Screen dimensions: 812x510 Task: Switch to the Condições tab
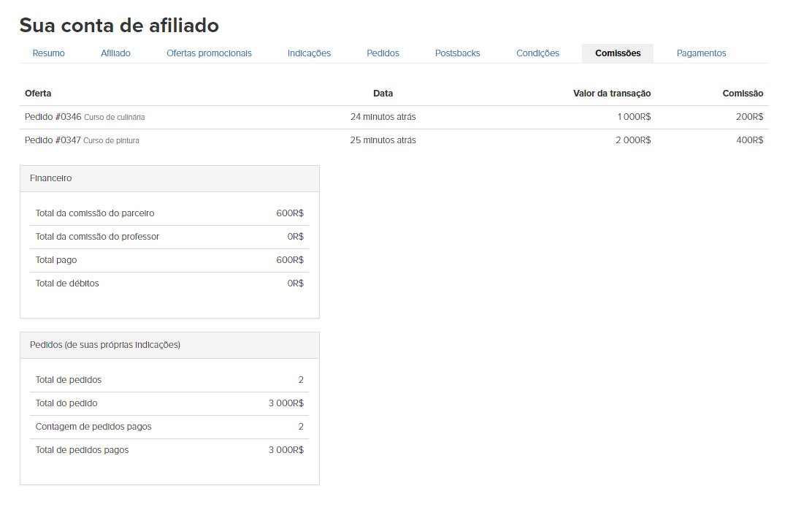(x=537, y=53)
